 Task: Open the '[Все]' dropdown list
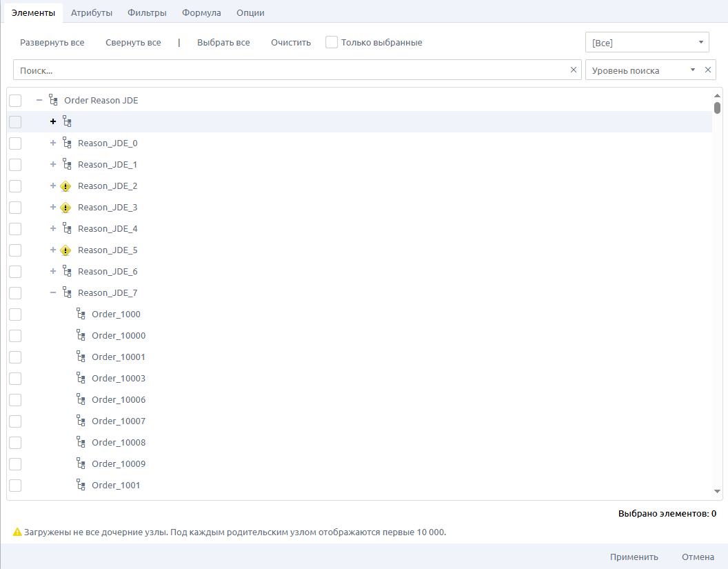(647, 43)
